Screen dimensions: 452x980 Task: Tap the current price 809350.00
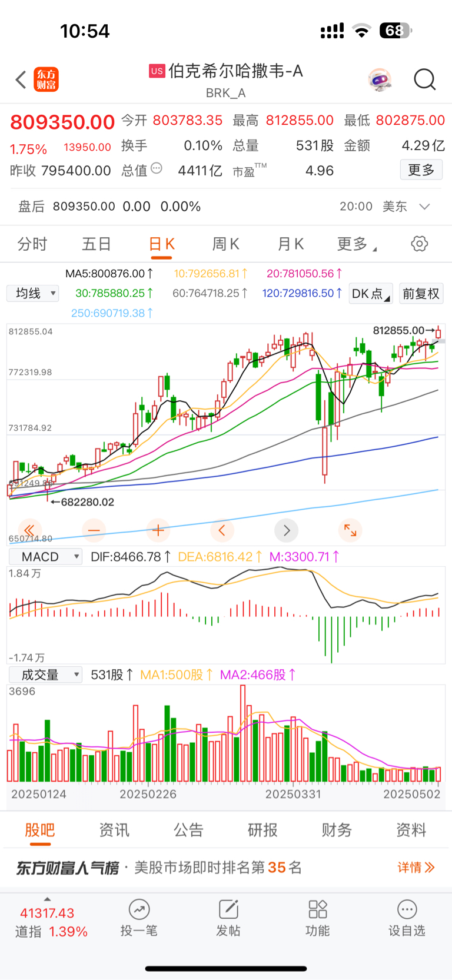62,122
